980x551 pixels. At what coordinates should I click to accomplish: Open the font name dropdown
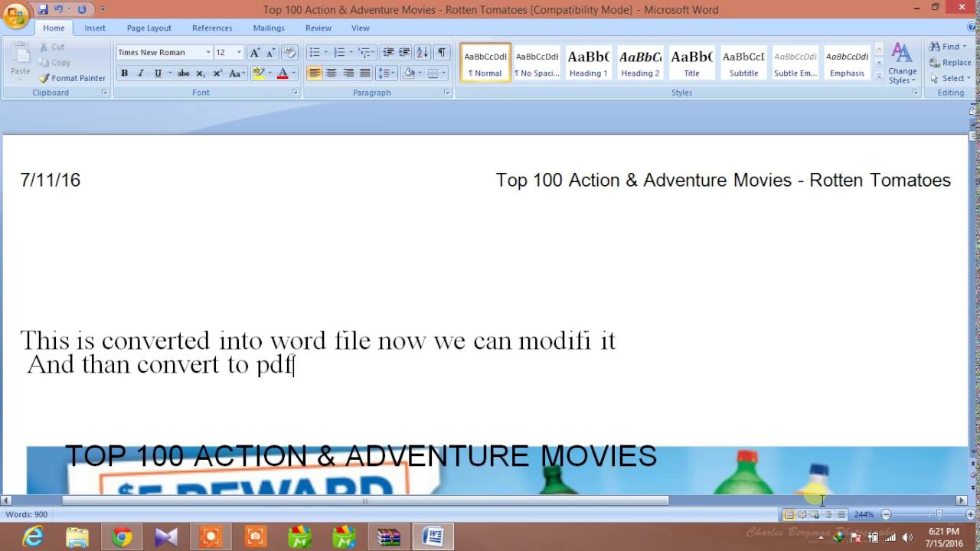(x=208, y=52)
